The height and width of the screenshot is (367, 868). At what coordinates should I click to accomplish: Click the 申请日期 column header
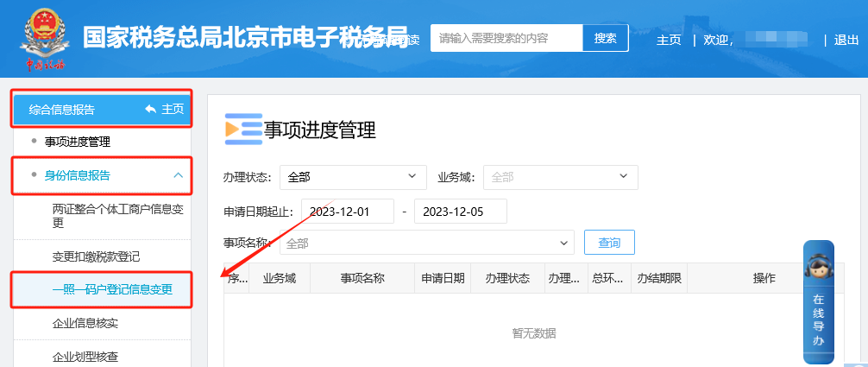coord(443,278)
